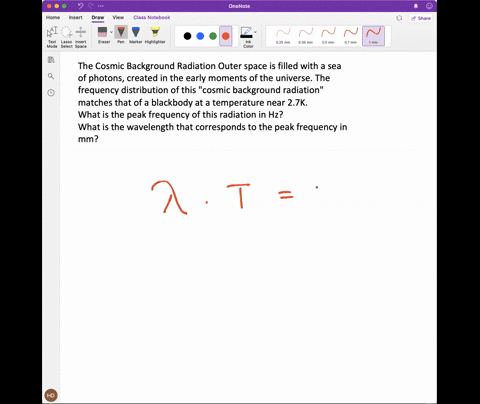Open the account avatar at bottom left

pos(51,395)
